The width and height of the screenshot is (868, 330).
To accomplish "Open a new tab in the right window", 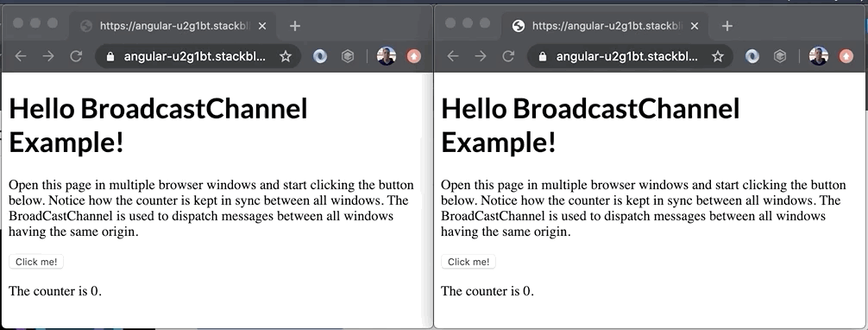I will [727, 26].
